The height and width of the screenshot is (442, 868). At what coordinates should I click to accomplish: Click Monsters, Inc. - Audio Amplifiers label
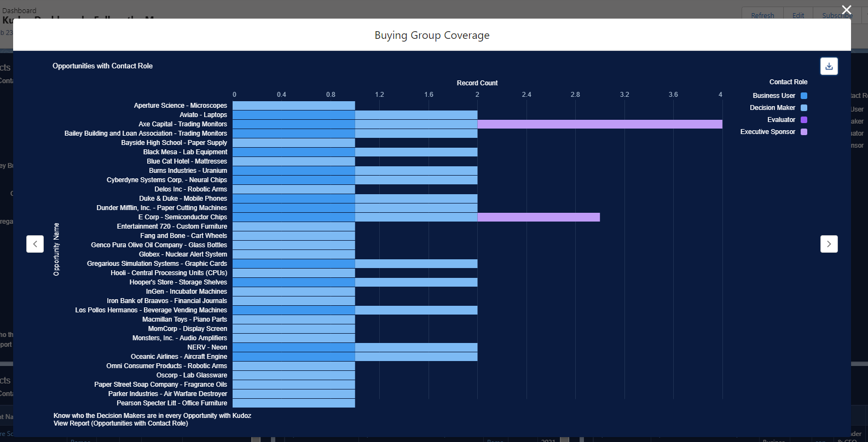[x=180, y=338]
